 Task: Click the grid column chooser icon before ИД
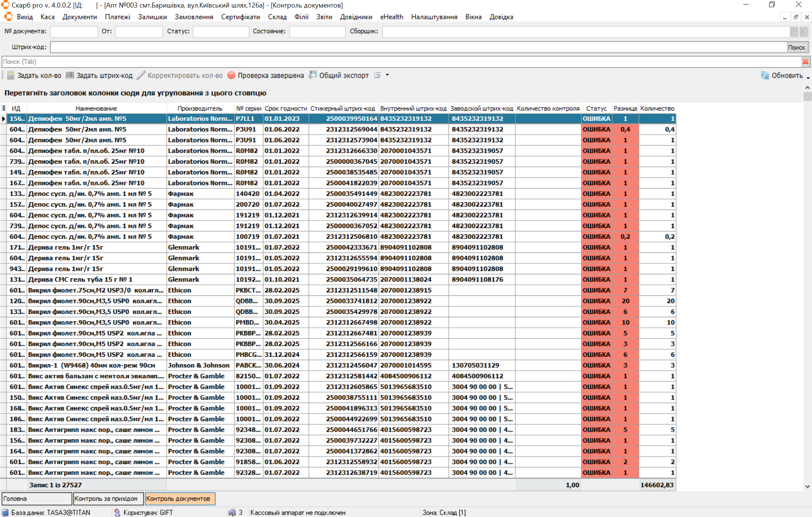pyautogui.click(x=3, y=108)
